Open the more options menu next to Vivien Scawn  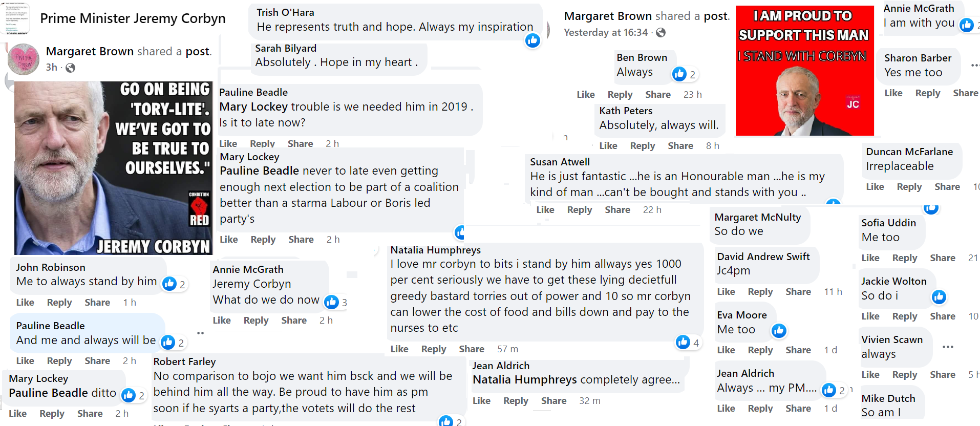point(948,347)
